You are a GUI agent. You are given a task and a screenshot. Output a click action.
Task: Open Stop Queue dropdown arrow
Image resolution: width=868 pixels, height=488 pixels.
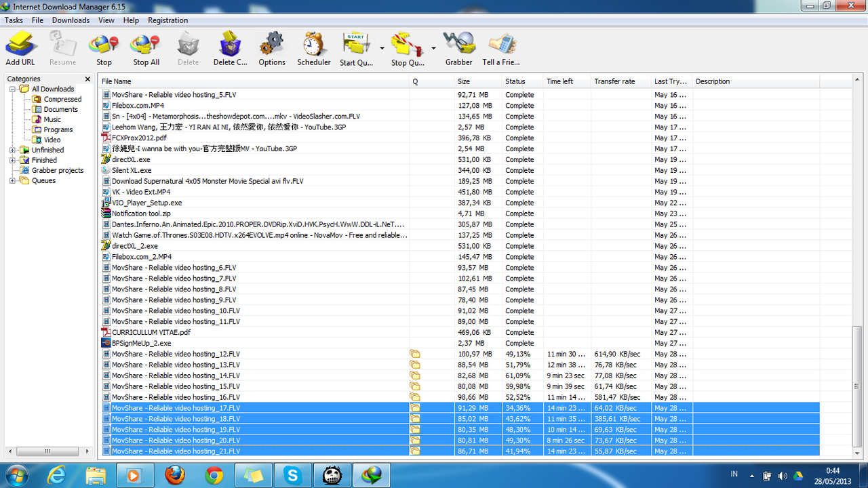433,49
